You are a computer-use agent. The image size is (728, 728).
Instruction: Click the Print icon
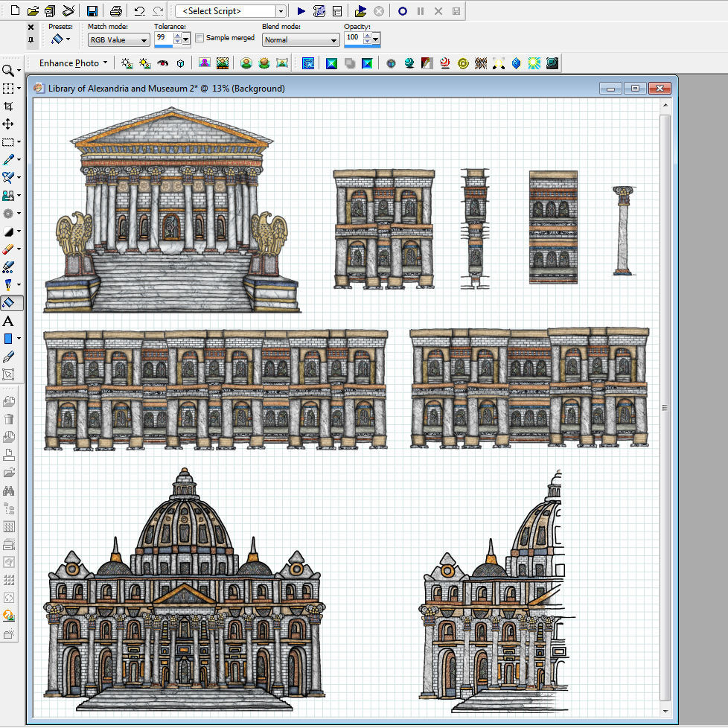coord(115,11)
